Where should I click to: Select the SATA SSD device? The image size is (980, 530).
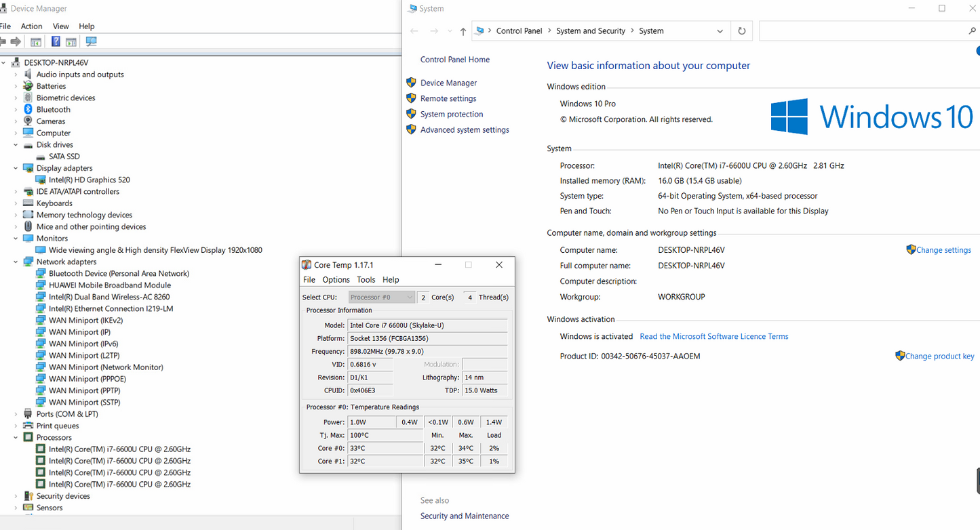point(64,157)
